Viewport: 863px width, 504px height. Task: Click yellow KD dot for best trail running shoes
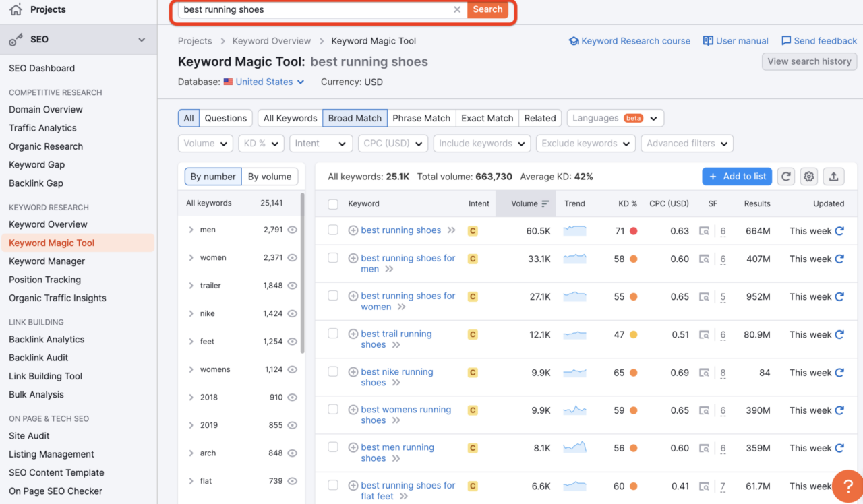tap(634, 335)
